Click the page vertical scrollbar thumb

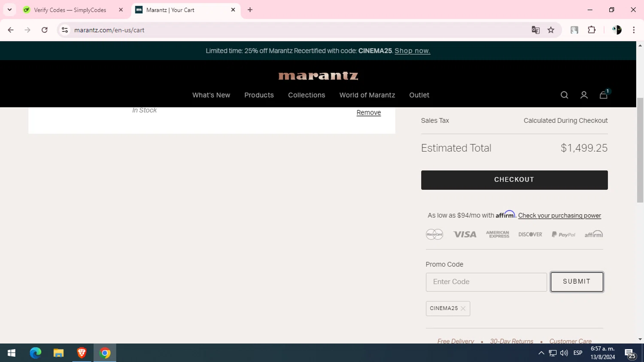coord(640,150)
